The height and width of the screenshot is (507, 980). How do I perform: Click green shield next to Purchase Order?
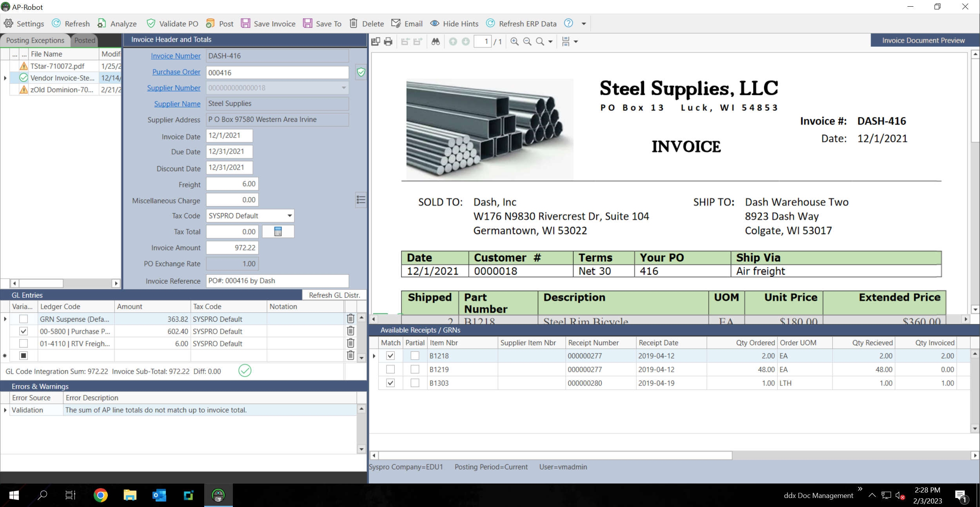361,72
